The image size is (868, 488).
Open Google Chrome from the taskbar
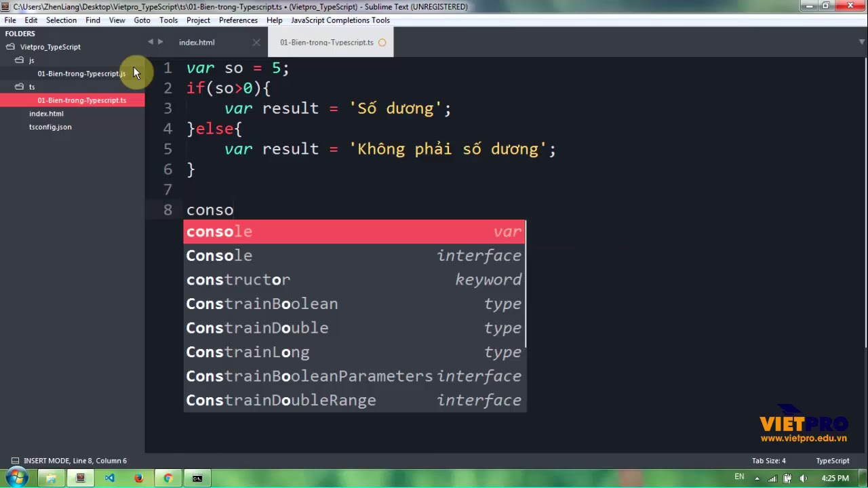point(167,479)
